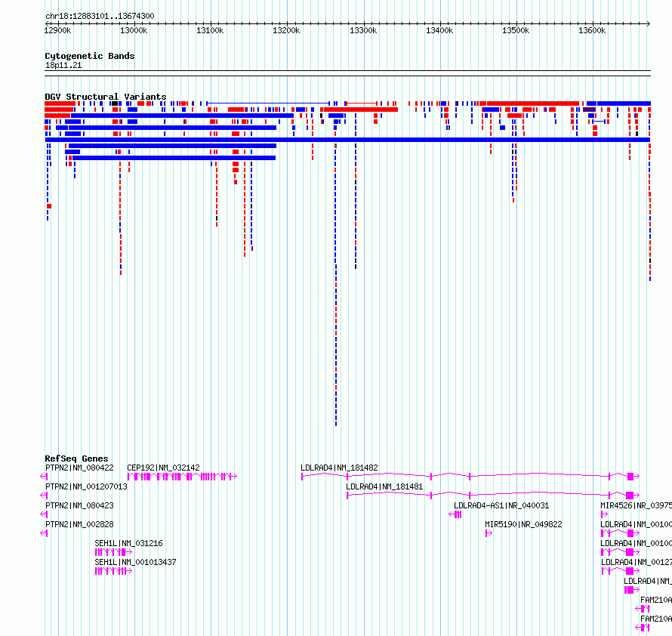The width and height of the screenshot is (672, 636).
Task: Open the LDLRAD4|NM_181482 gene label
Action: coord(340,468)
